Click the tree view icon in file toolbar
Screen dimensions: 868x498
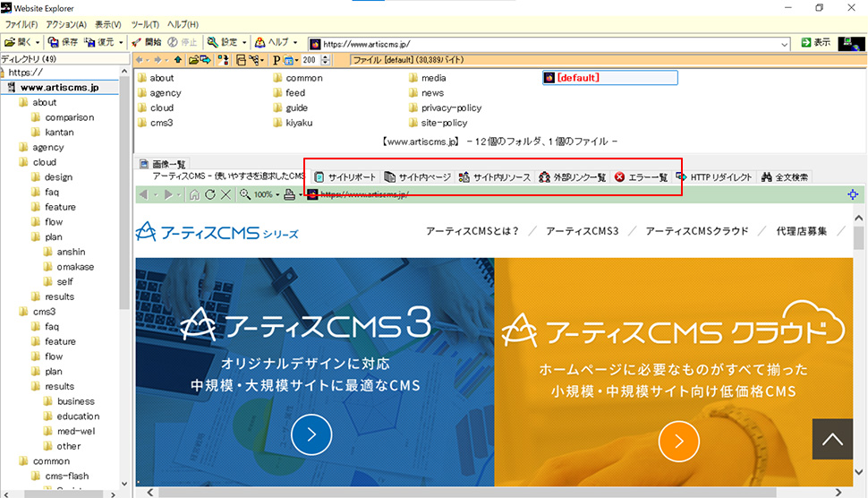point(253,60)
